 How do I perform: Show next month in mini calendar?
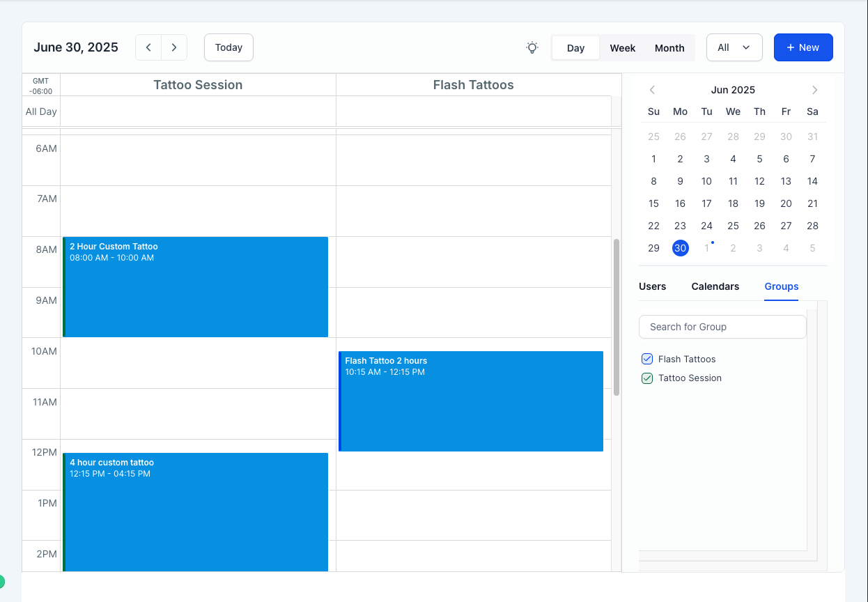click(814, 90)
